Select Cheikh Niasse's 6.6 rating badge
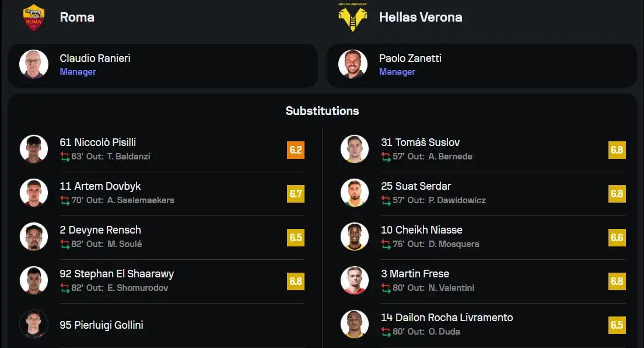 tap(617, 237)
